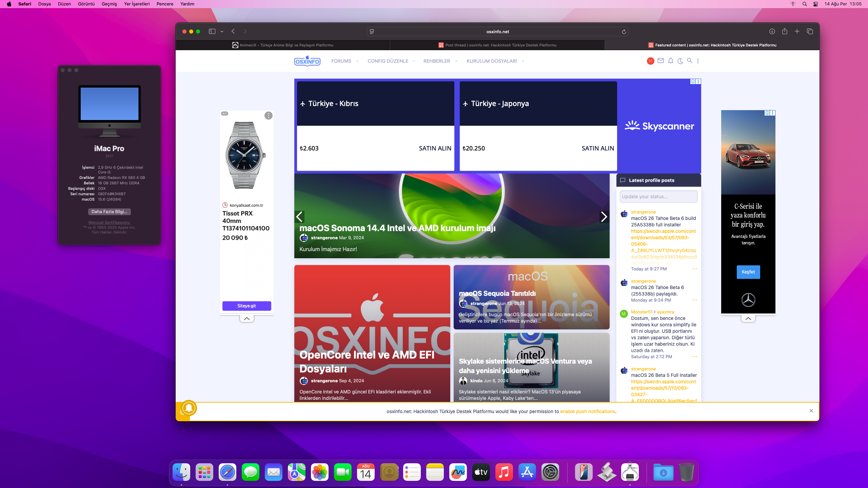Open the macOS Sequoia Tanıtıldı card
868x488 pixels.
tap(531, 297)
